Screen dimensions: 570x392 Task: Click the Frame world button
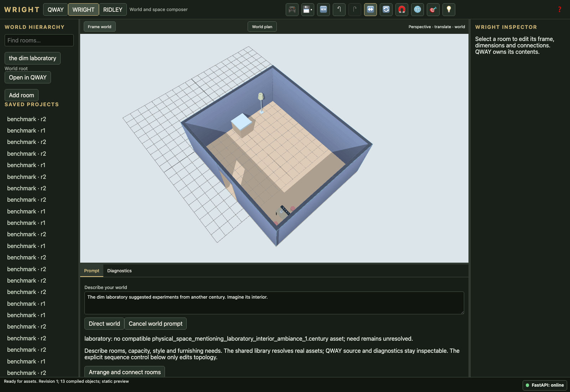100,27
